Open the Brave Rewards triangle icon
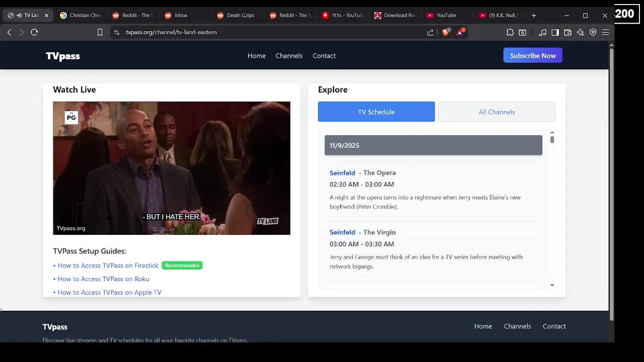This screenshot has height=362, width=644. click(x=460, y=32)
